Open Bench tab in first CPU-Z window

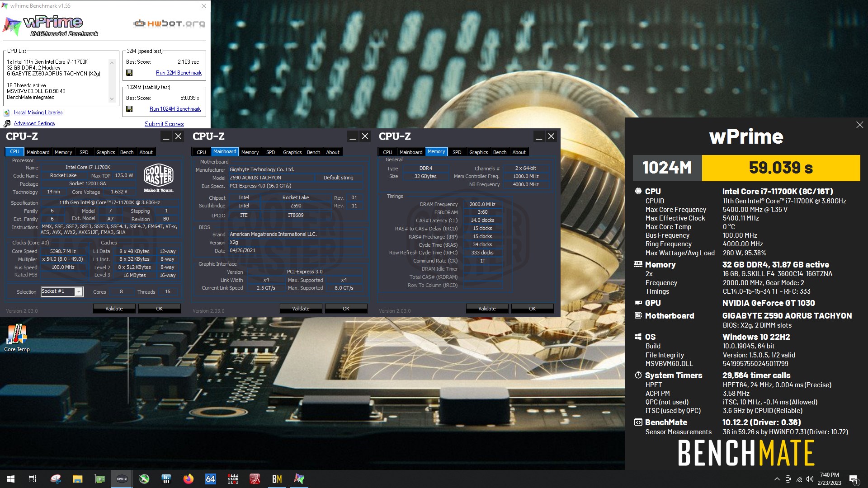pyautogui.click(x=127, y=152)
